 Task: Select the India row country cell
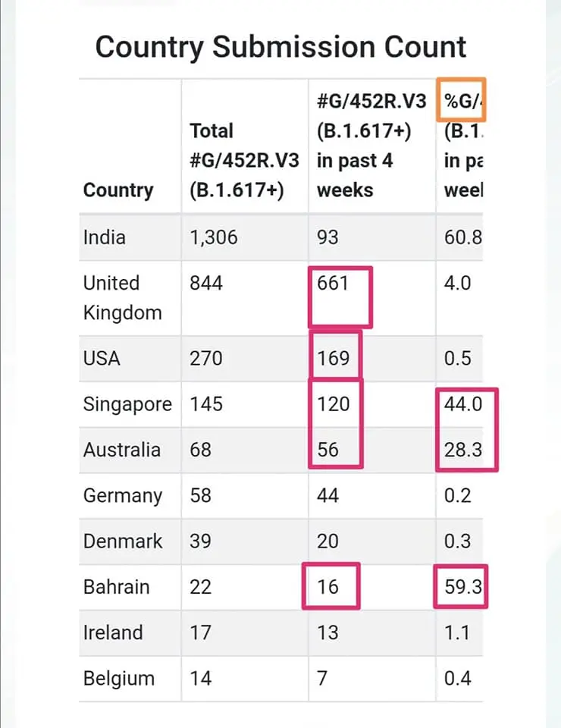105,237
